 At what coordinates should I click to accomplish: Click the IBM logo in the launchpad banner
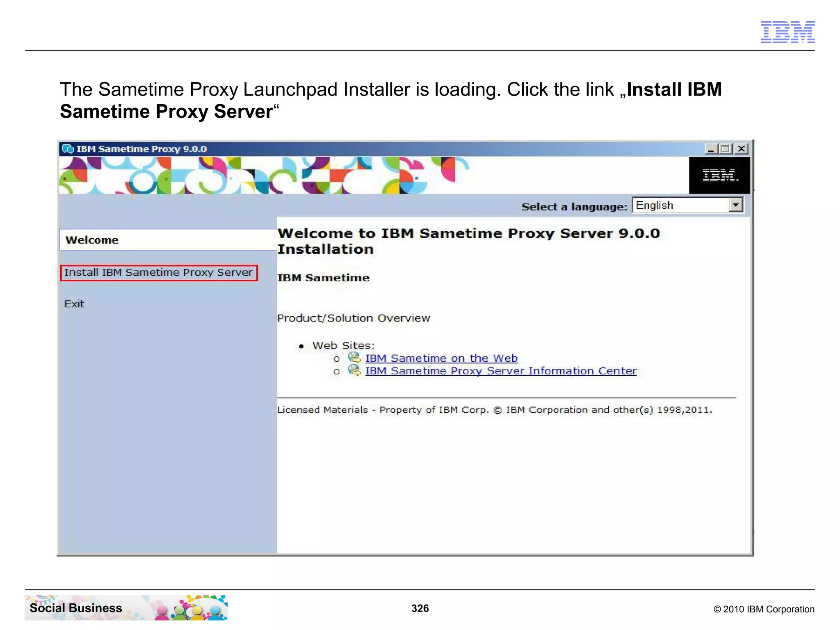click(720, 176)
